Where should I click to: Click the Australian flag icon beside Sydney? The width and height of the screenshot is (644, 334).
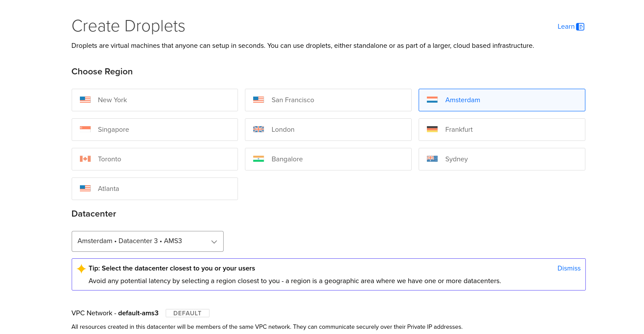pyautogui.click(x=432, y=159)
